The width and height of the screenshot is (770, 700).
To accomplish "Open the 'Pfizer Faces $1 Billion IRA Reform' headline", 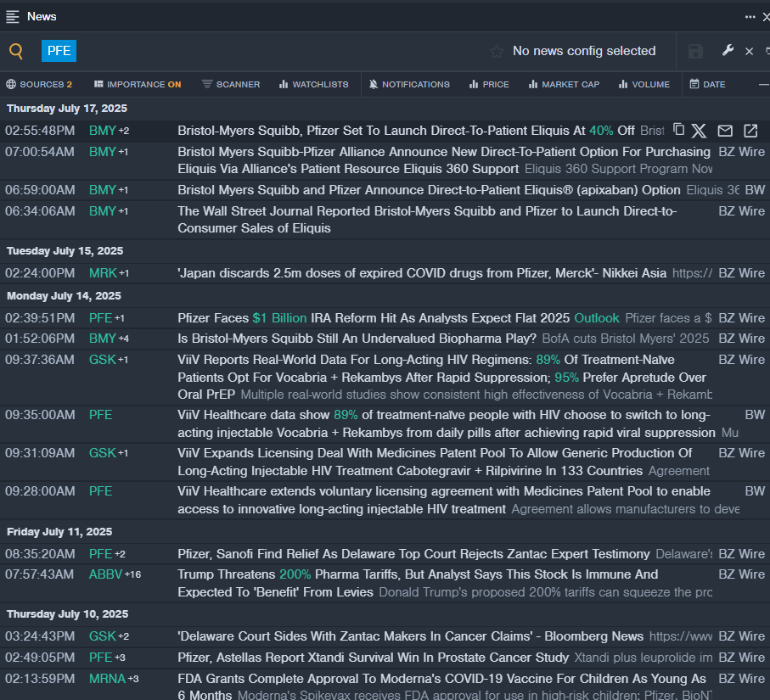I will pyautogui.click(x=398, y=318).
